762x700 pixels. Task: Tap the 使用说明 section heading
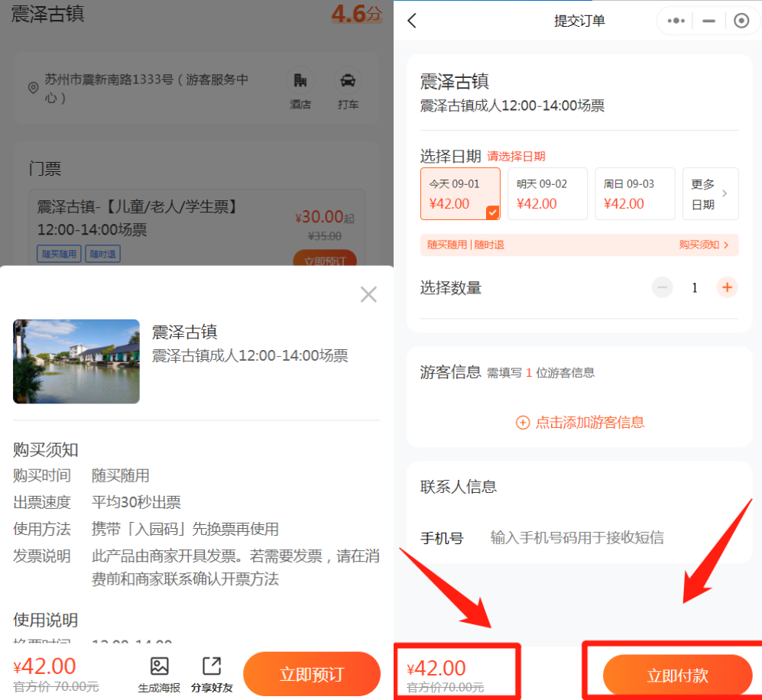46,621
